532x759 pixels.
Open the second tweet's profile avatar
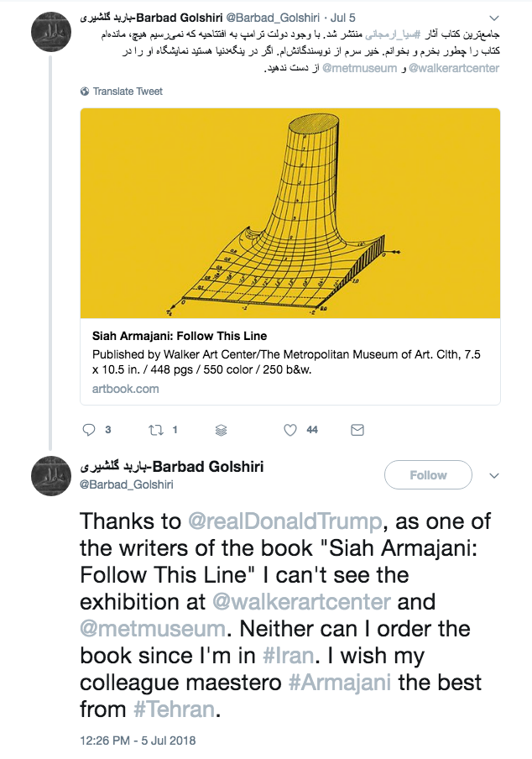51,476
